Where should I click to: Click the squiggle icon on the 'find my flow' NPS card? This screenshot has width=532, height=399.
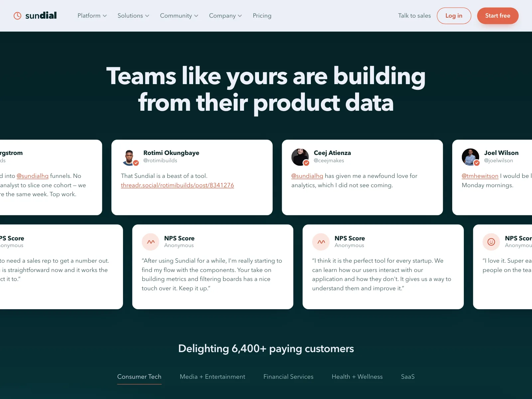pyautogui.click(x=151, y=242)
